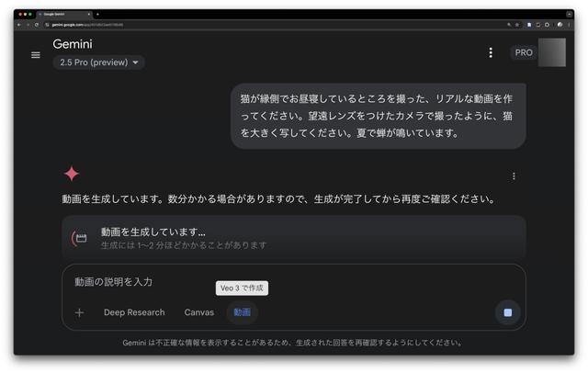Screen dimensions: 588x373
Task: Click the Gemini sparkle icon
Action: 72,174
